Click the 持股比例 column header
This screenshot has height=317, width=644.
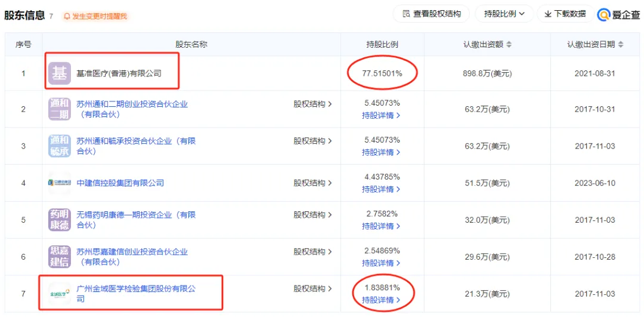382,44
